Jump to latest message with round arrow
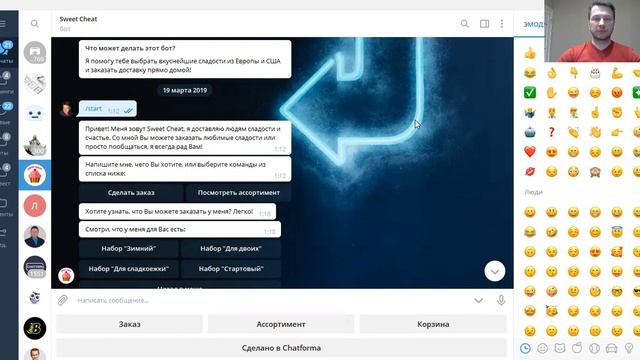Screen dimensions: 640x360 pyautogui.click(x=495, y=271)
